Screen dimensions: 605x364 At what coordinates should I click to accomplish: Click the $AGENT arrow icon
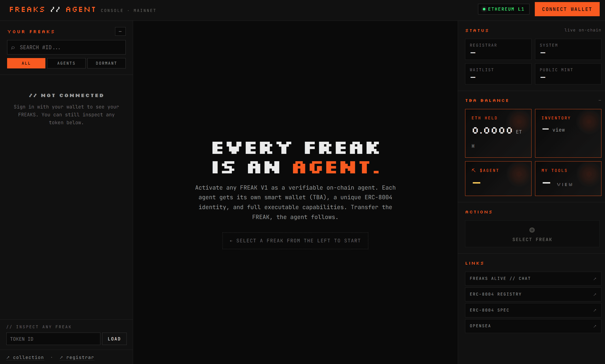point(473,170)
